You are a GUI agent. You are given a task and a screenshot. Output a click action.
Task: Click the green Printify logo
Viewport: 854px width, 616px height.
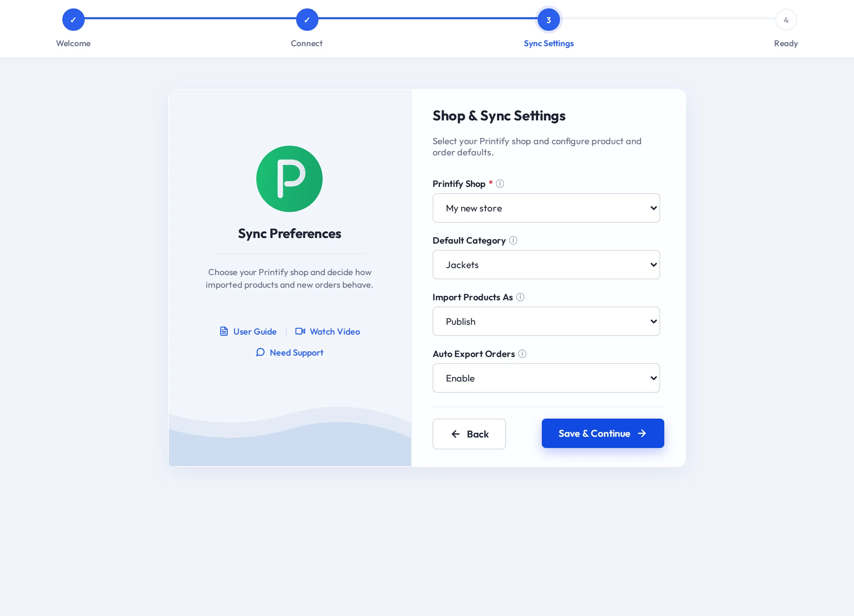pyautogui.click(x=289, y=179)
